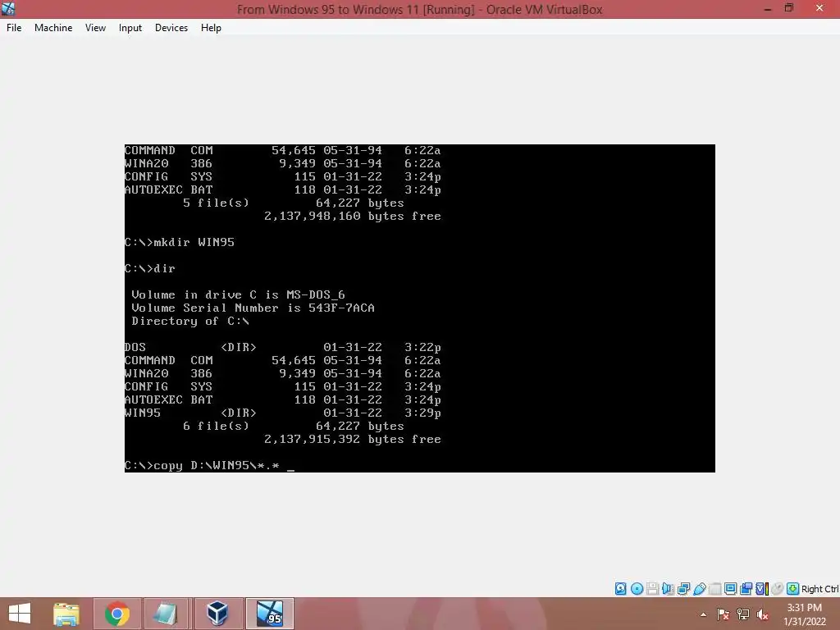Open the File menu

(x=14, y=28)
